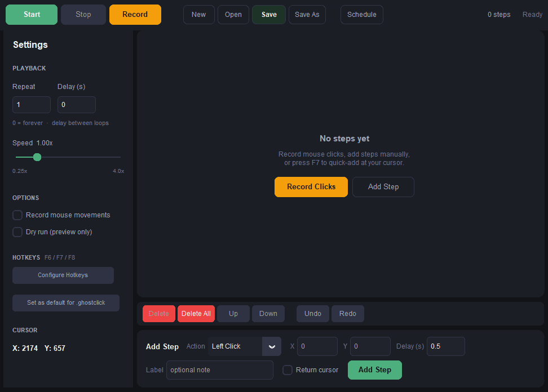Set as default for .ghostclick files
Screen dimensions: 548x392
coord(65,302)
